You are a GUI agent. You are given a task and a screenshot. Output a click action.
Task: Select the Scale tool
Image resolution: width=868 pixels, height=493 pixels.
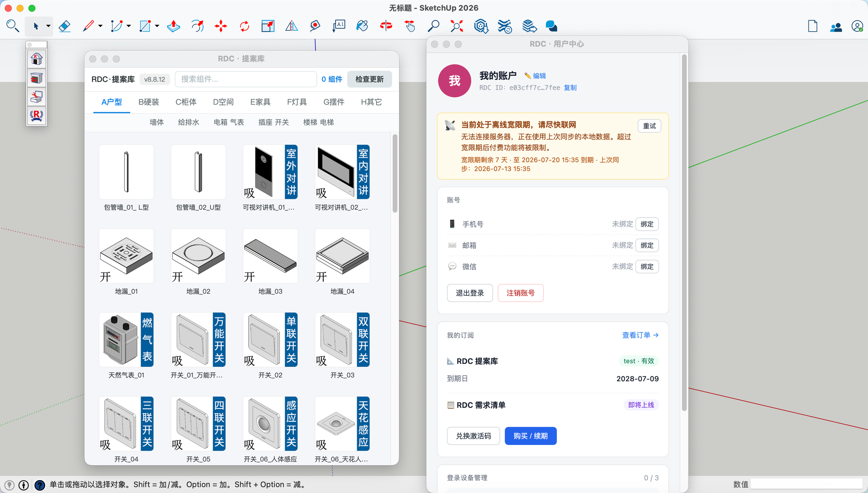(x=268, y=26)
